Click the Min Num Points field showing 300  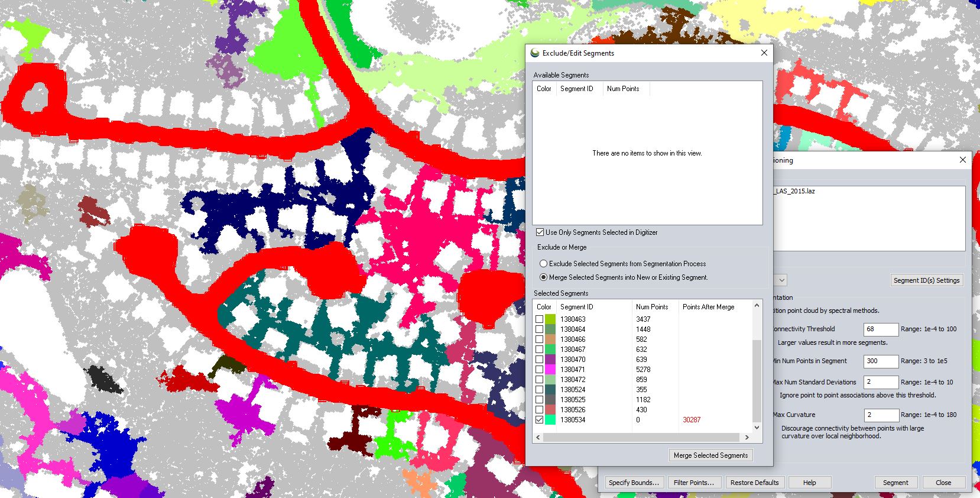881,361
